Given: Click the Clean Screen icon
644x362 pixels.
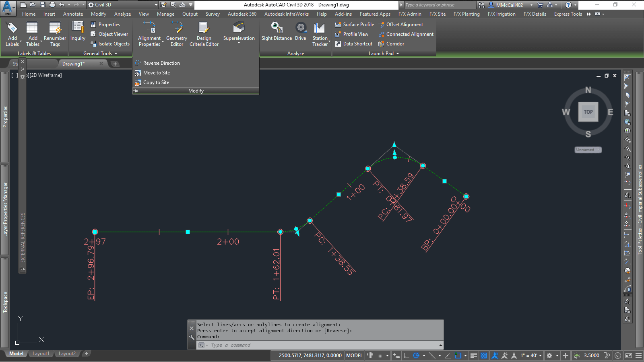Looking at the screenshot, I should click(628, 356).
